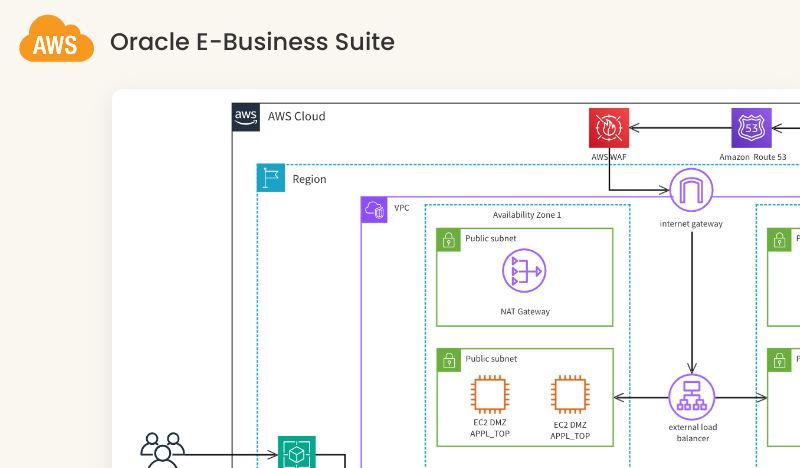Select the EC2 DMZ APPL_TOP label under the chip nearer the load balancer
The height and width of the screenshot is (468, 800).
tap(570, 430)
